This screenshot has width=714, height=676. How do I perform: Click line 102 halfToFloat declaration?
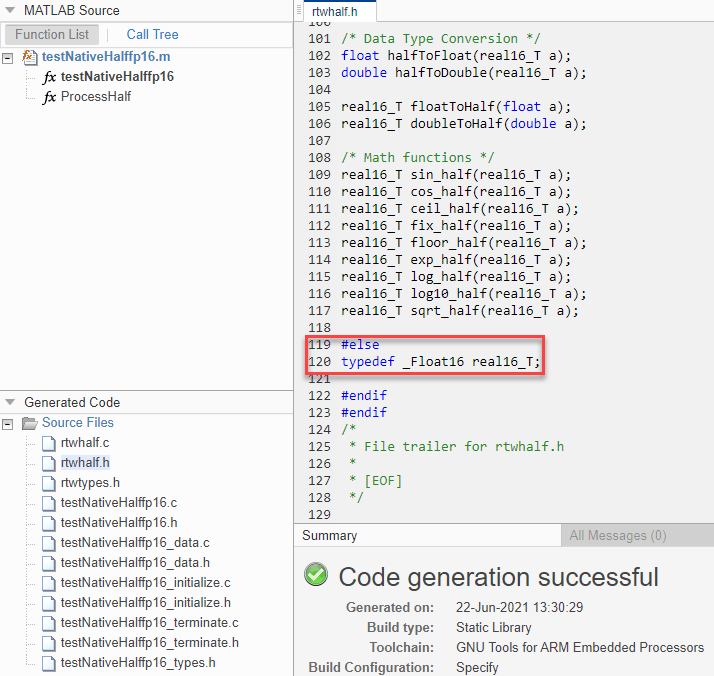coord(456,56)
